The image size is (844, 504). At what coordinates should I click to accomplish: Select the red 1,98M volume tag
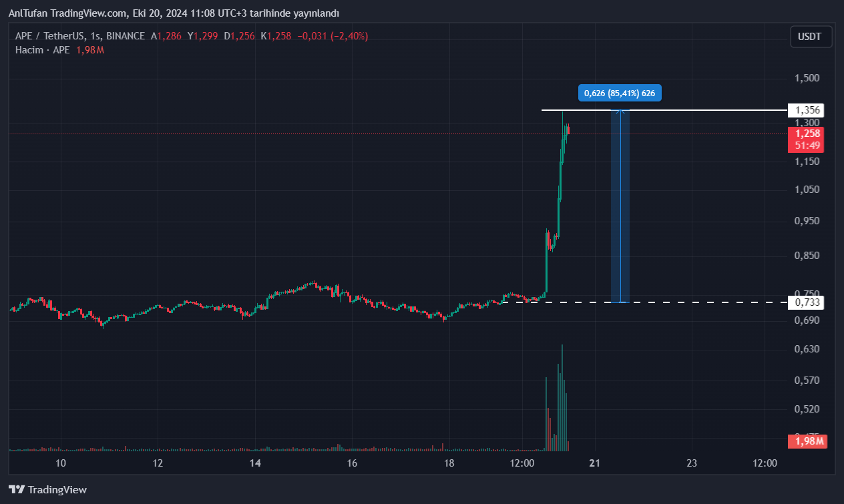point(806,441)
